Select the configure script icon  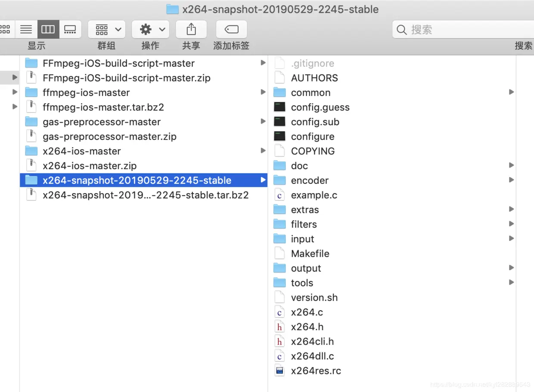coord(280,136)
